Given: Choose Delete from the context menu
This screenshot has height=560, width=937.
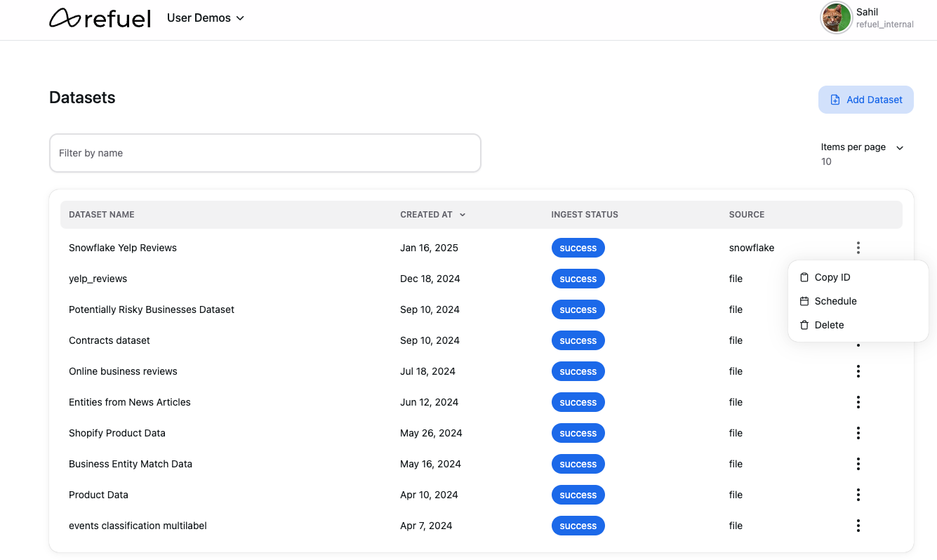Looking at the screenshot, I should pyautogui.click(x=858, y=325).
